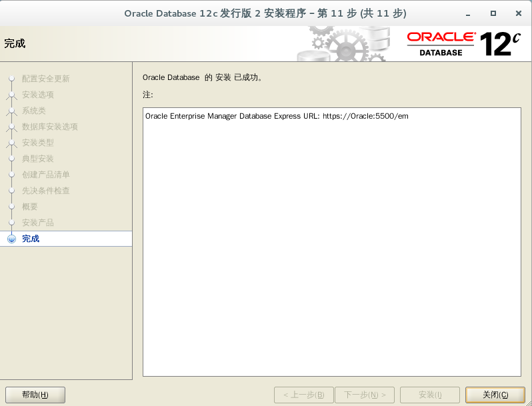Select the 完成 step in the sidebar
532x406 pixels.
coord(31,239)
